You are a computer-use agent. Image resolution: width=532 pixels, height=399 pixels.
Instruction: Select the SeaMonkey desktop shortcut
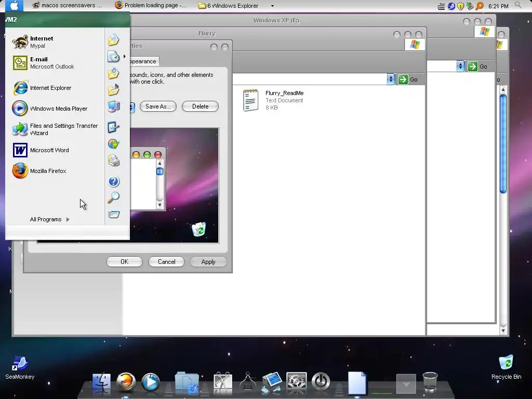[20, 367]
